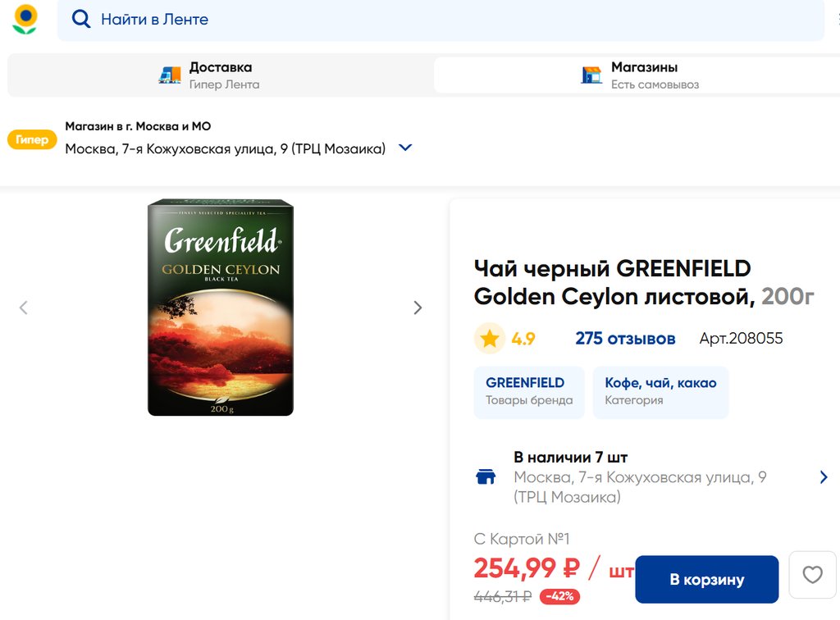Click the store icon beside availability info
This screenshot has height=620, width=840.
click(486, 476)
